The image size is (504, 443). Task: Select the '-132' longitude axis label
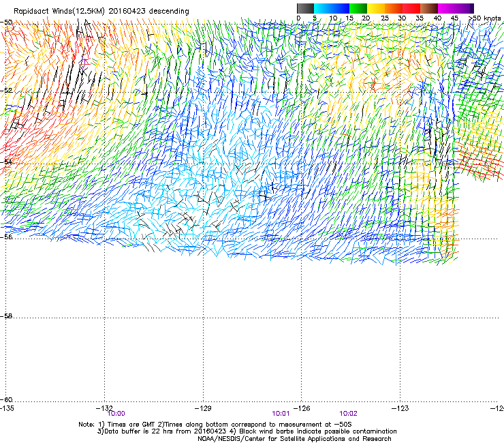[x=104, y=408]
